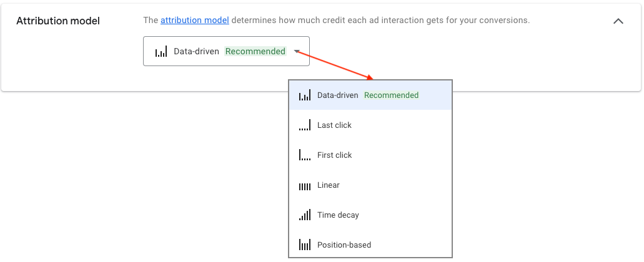Click the Time decay ascending bars icon
The height and width of the screenshot is (262, 644).
coord(305,215)
